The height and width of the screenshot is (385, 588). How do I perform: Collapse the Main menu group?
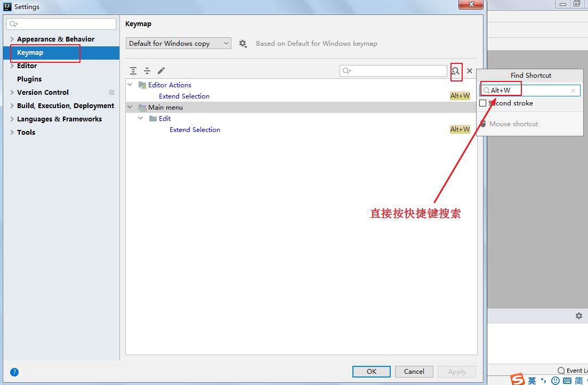(x=130, y=107)
